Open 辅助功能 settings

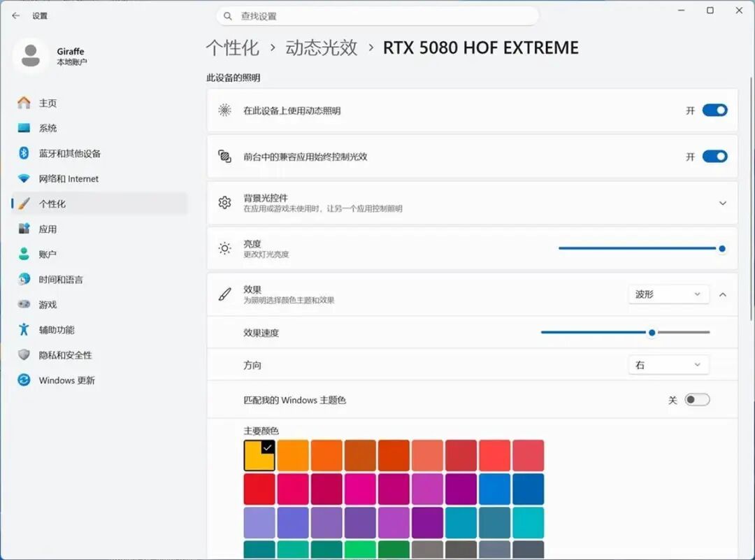99,329
